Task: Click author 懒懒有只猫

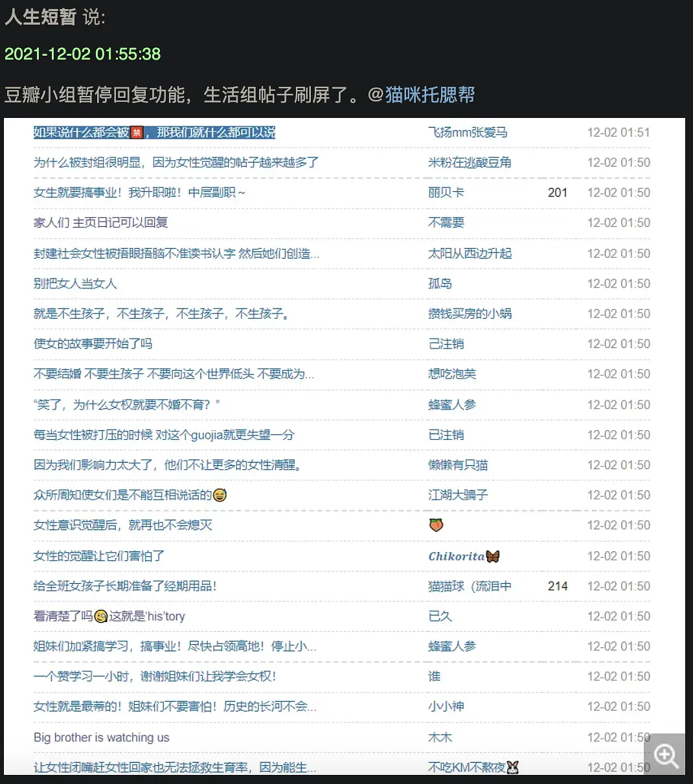Action: [458, 465]
